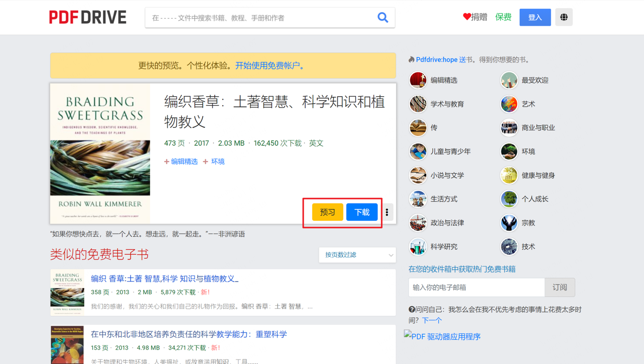Select the 儿童与青少年 category icon

(418, 151)
